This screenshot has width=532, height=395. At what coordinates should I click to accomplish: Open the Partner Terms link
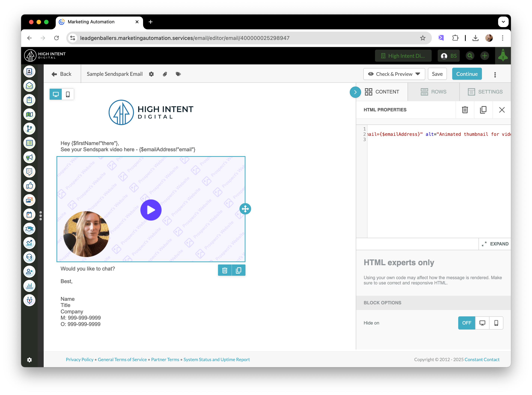(x=165, y=359)
